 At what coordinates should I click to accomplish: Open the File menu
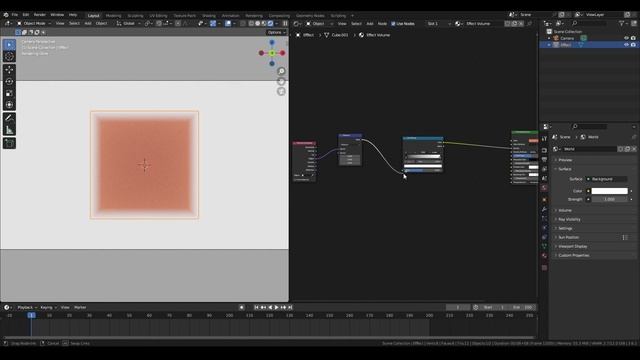coord(15,15)
